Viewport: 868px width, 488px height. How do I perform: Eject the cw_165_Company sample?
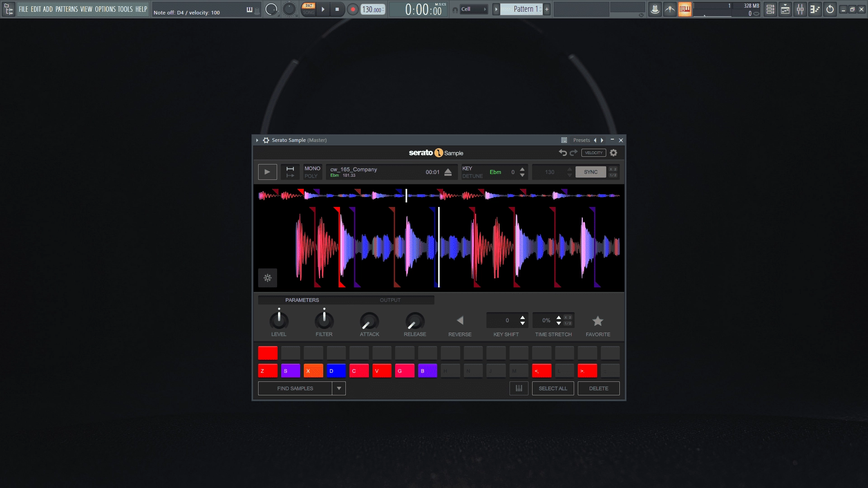[448, 172]
